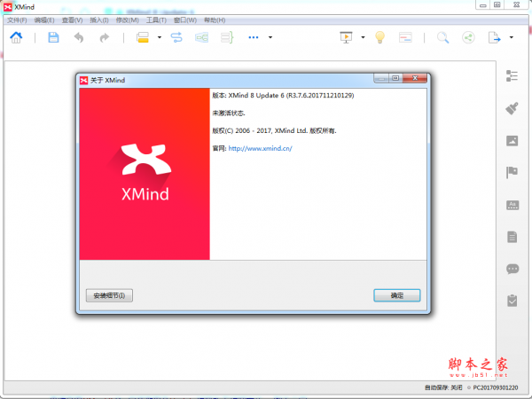Open the Notes page panel
Viewport: 532px width, 399px height.
tap(512, 237)
